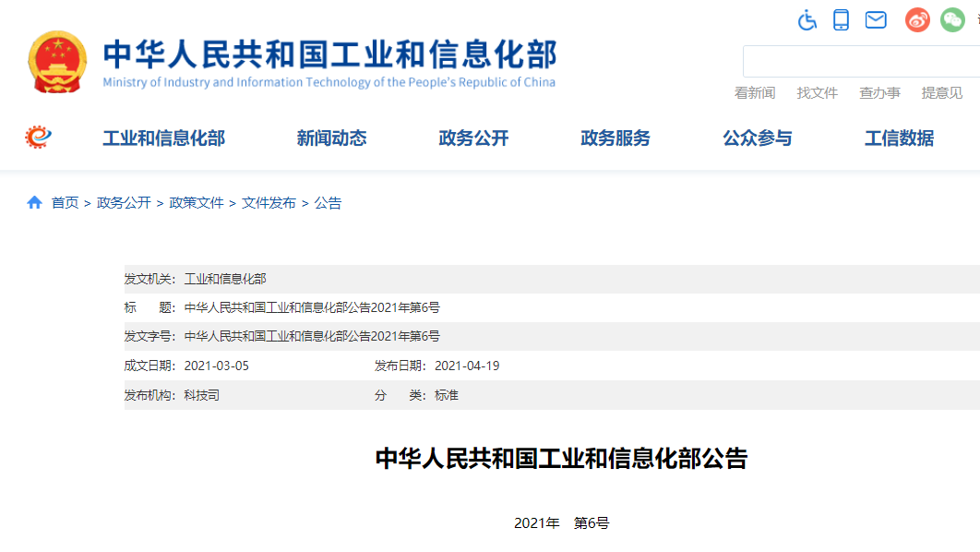980x552 pixels.
Task: Open the ministry's Weibo account icon
Action: click(916, 19)
